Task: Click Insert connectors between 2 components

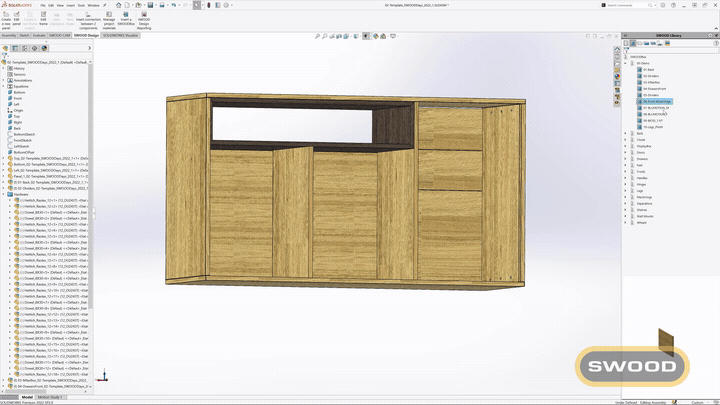Action: click(x=88, y=21)
